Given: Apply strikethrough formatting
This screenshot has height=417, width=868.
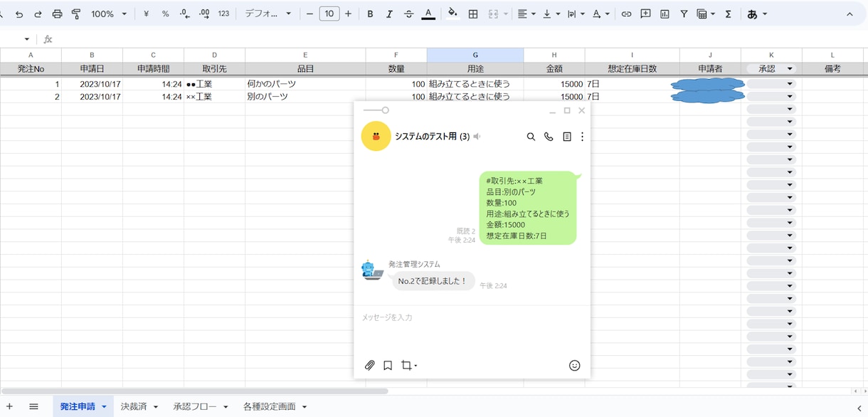Looking at the screenshot, I should (408, 14).
